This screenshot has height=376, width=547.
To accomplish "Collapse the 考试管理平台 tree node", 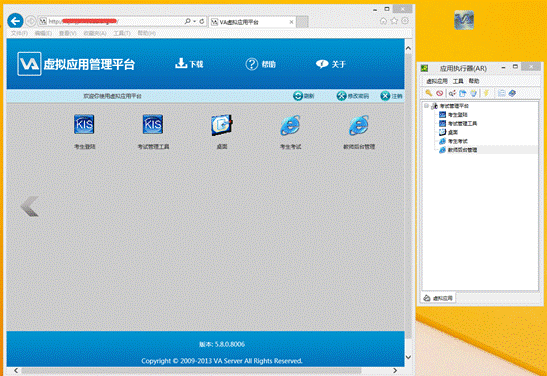I will (x=426, y=106).
